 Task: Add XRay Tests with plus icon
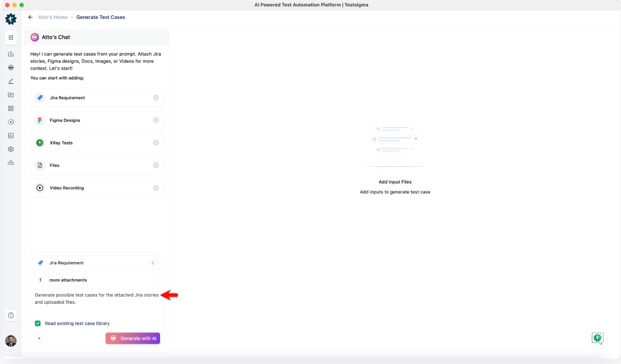156,143
